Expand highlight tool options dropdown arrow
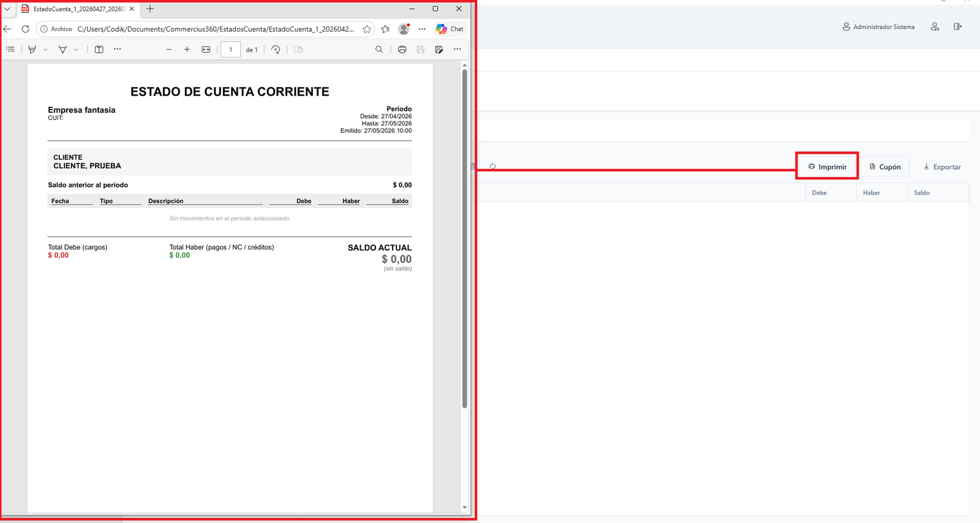The width and height of the screenshot is (980, 523). (76, 50)
